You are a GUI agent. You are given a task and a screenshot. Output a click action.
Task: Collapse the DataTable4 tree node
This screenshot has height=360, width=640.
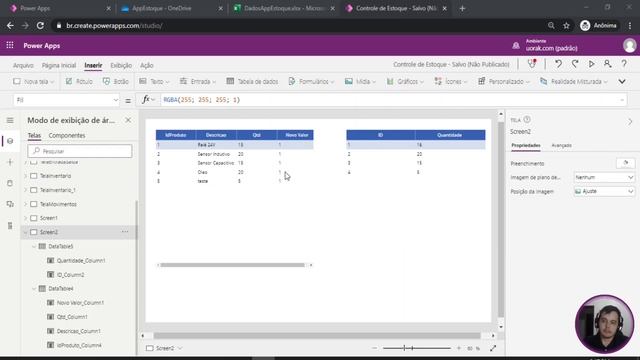pyautogui.click(x=34, y=289)
